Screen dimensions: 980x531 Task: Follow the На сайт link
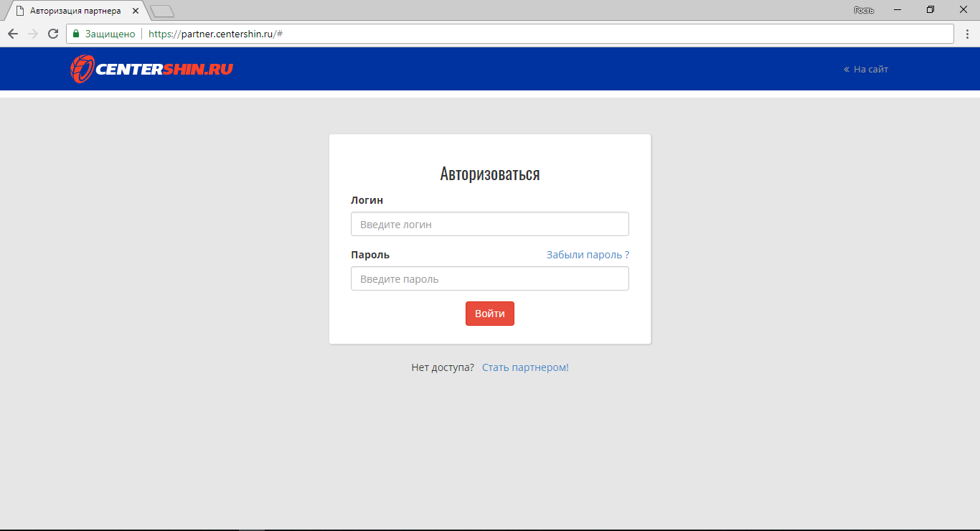tap(866, 70)
